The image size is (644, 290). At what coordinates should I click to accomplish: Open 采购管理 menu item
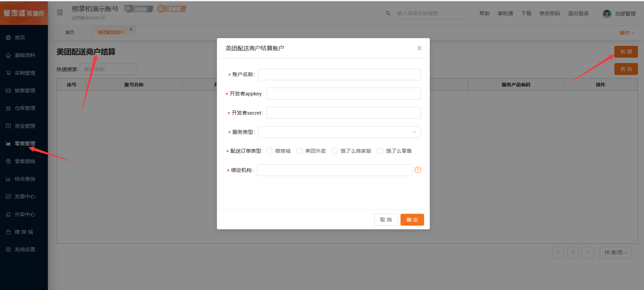(25, 73)
